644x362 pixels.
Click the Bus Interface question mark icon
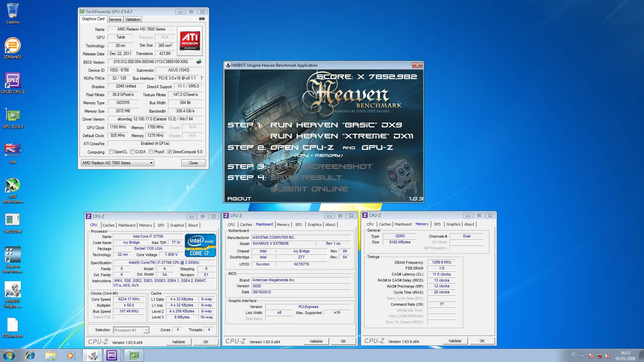pyautogui.click(x=202, y=78)
